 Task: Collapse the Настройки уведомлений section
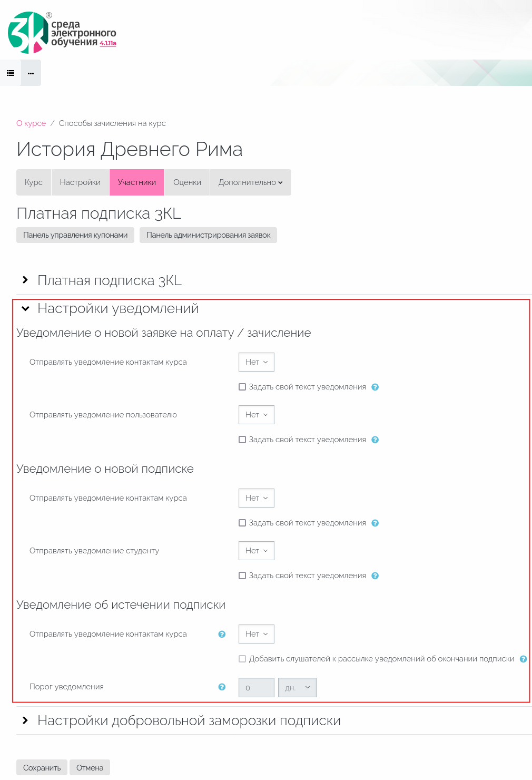pos(25,309)
